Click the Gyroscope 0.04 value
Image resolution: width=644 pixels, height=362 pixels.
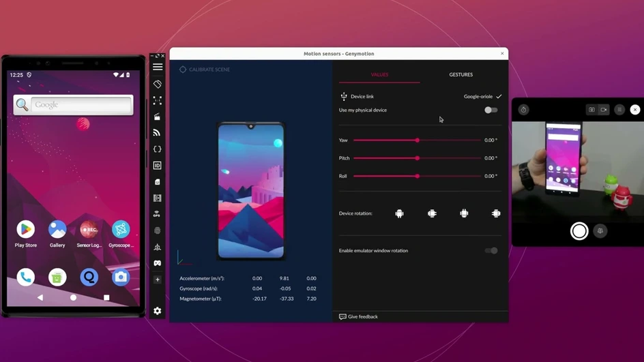(257, 288)
